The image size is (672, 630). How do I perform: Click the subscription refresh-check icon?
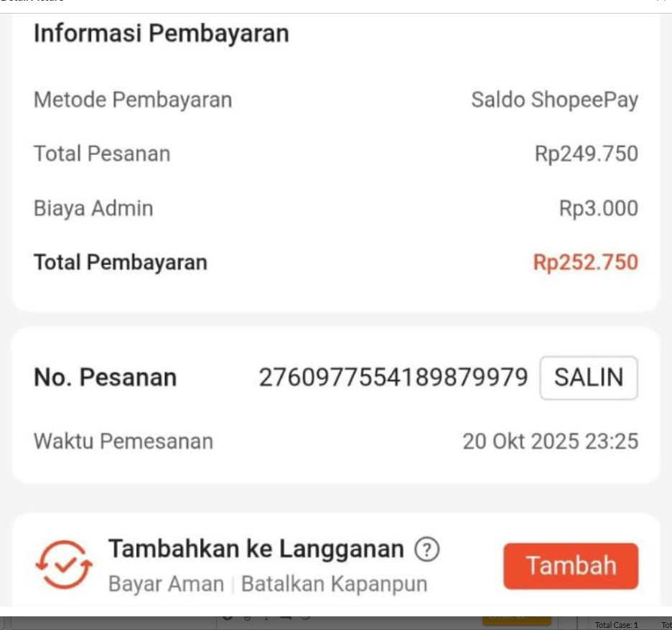(64, 565)
